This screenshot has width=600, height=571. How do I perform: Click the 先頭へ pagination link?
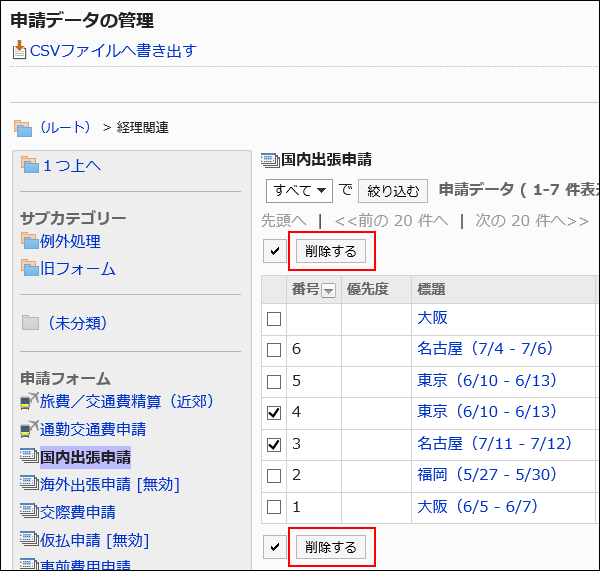point(284,220)
